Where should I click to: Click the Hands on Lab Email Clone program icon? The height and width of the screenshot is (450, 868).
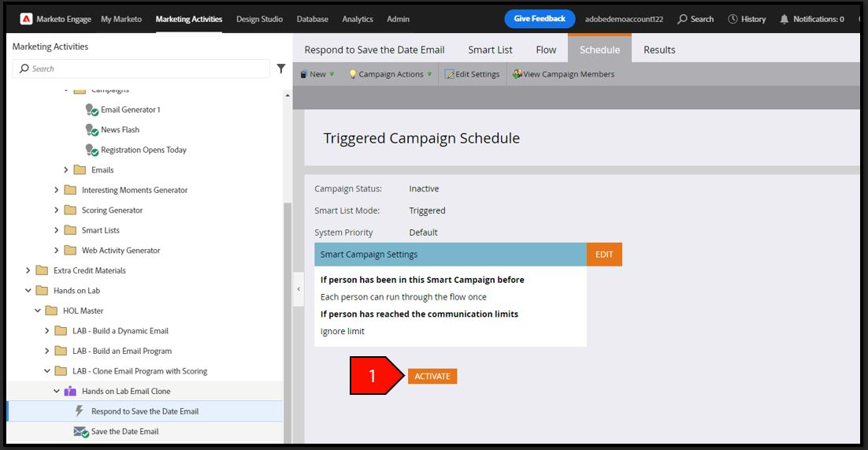pyautogui.click(x=70, y=391)
